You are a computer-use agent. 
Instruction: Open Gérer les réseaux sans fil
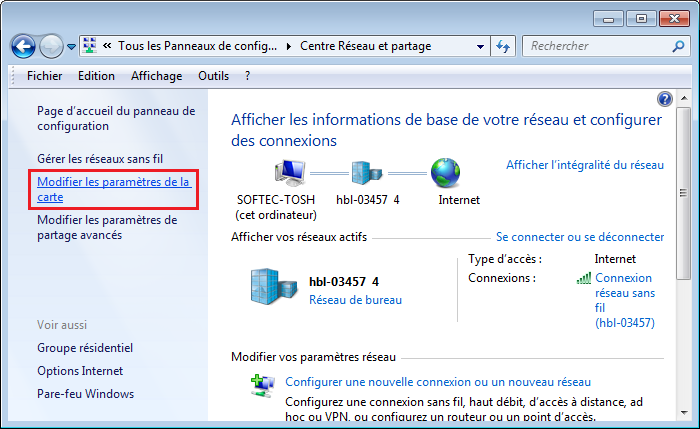(100, 159)
